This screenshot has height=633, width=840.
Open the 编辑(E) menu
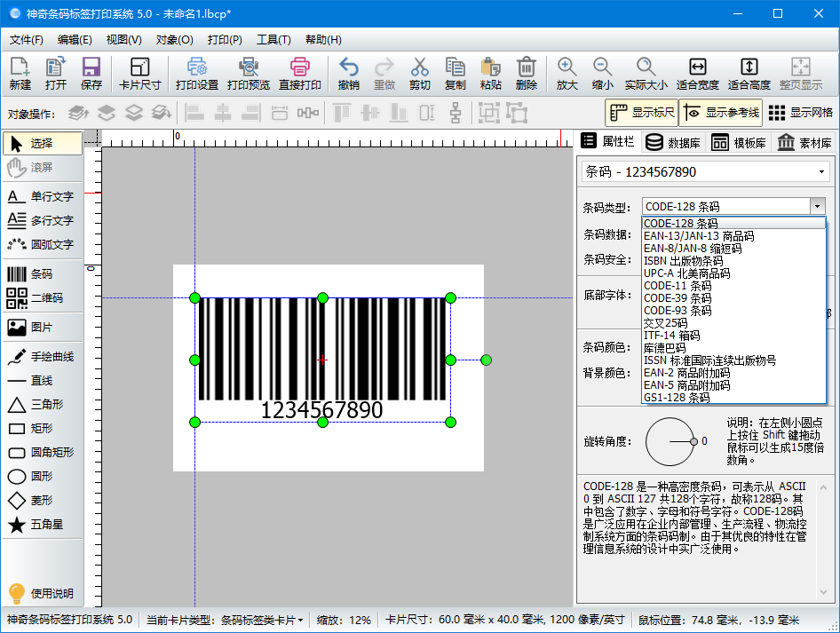(x=75, y=40)
